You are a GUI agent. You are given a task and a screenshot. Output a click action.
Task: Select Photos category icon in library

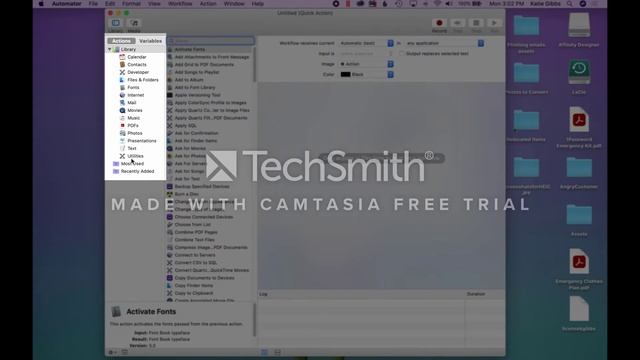122,133
